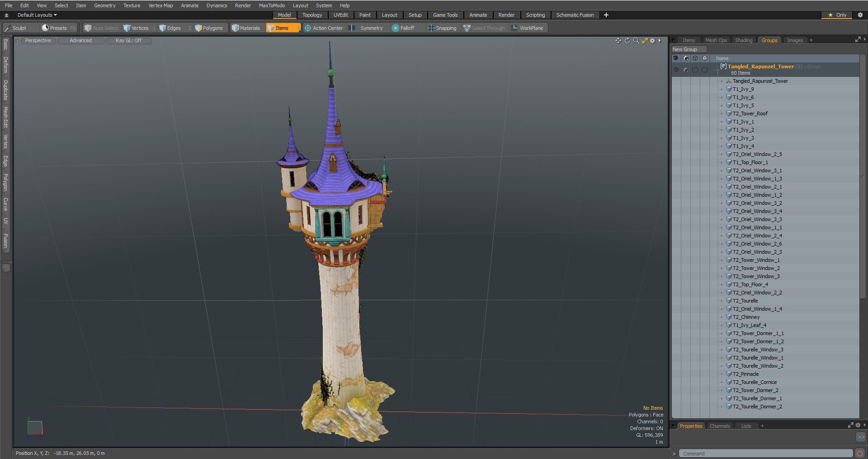Screen dimensions: 868x459
Task: Maximize viewport with yellow arrows icon
Action: point(645,41)
